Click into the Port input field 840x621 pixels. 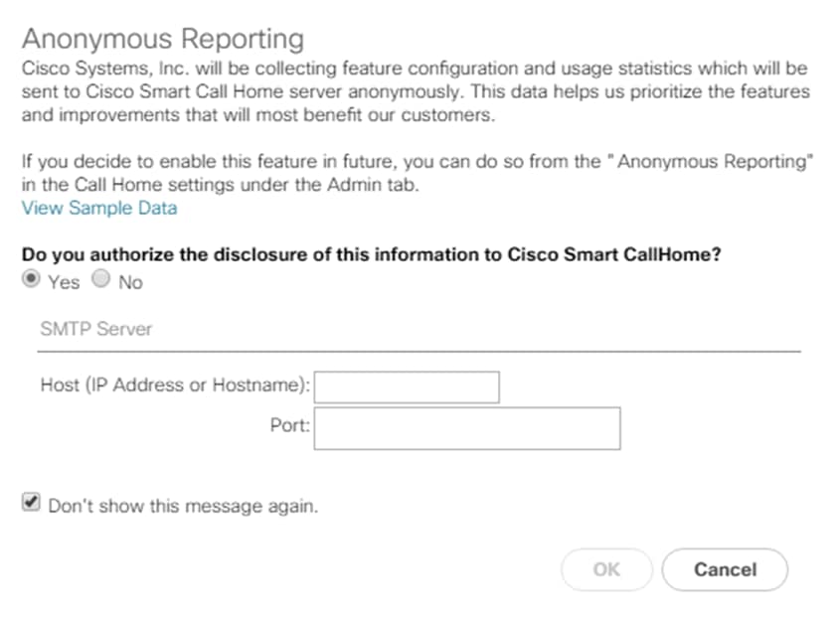pos(467,427)
